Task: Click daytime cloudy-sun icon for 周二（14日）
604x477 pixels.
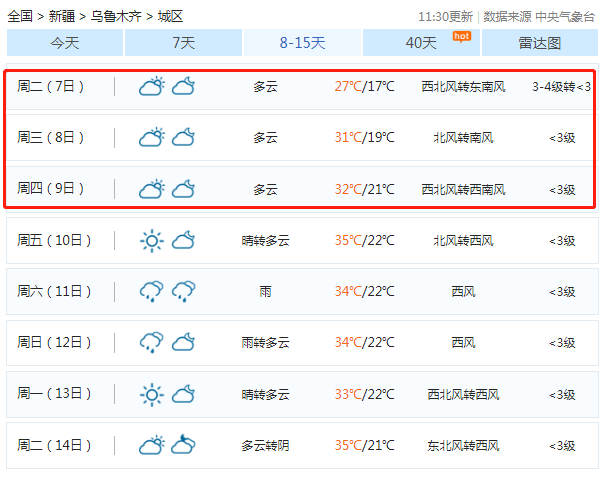Action: (x=152, y=445)
